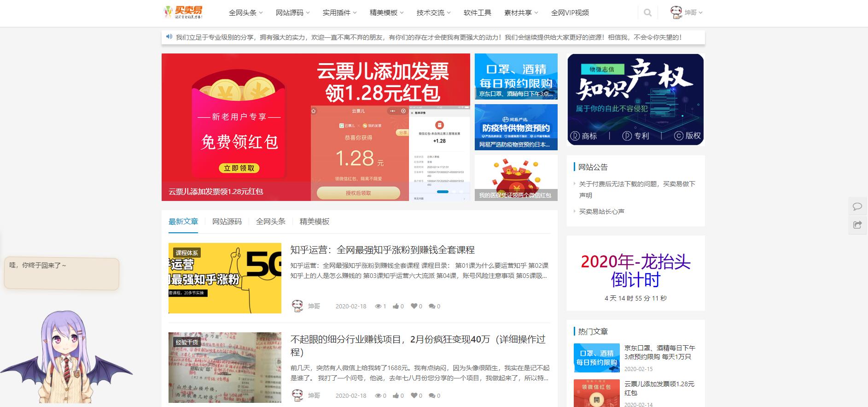Viewport: 868px width, 407px height.
Task: Click the active blue carousel indicator dot
Action: point(442,192)
